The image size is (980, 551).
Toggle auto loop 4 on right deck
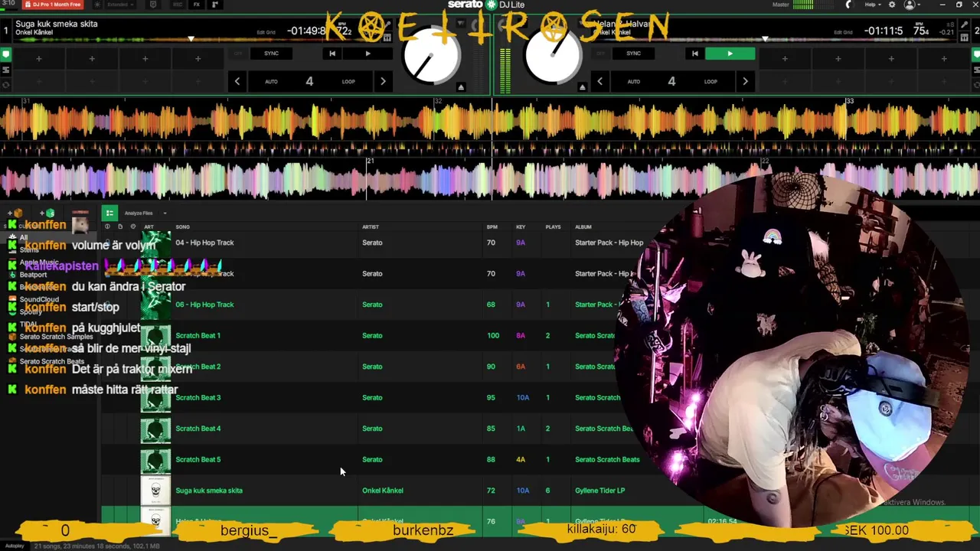pyautogui.click(x=671, y=81)
